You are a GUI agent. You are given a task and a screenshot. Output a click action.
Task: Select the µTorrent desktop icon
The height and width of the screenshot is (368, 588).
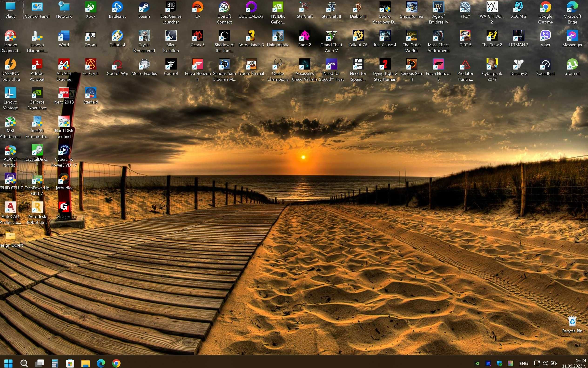tap(572, 67)
